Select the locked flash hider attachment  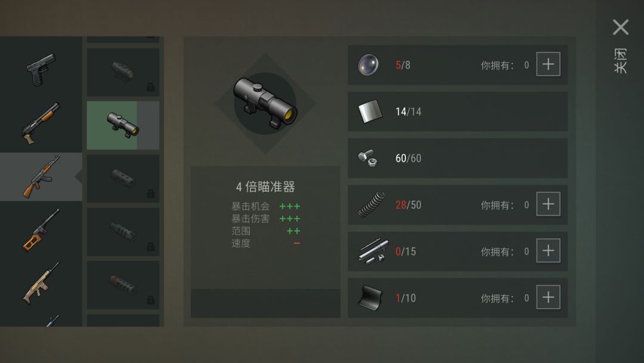123,232
